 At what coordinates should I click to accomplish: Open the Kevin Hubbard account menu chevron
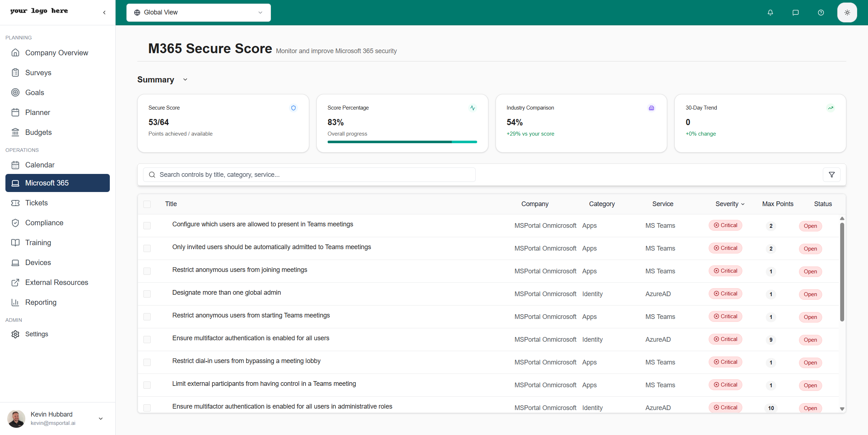tap(100, 418)
